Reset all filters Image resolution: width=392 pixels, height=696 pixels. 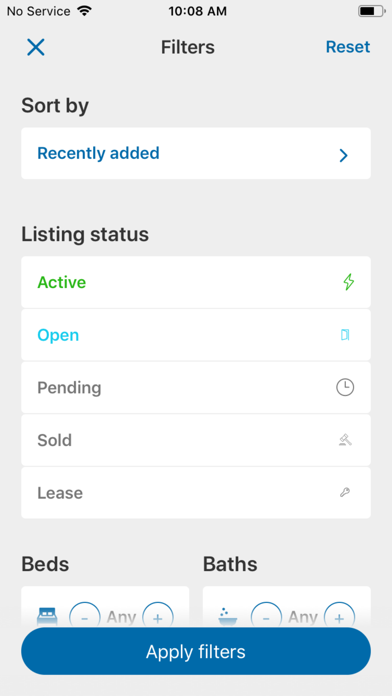(x=348, y=47)
